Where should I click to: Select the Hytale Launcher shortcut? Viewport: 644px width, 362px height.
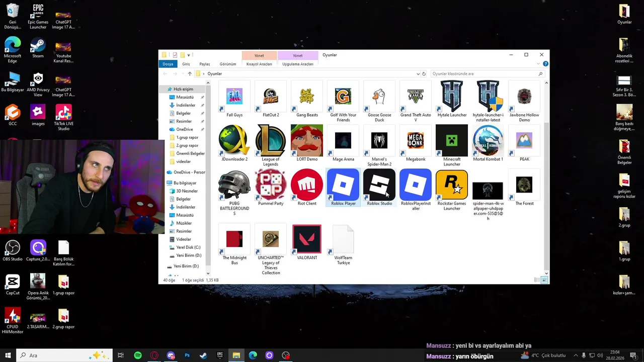[x=452, y=97]
